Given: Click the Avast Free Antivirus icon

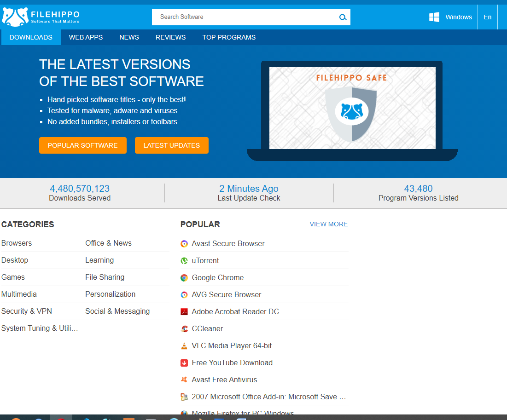Looking at the screenshot, I should pos(184,380).
